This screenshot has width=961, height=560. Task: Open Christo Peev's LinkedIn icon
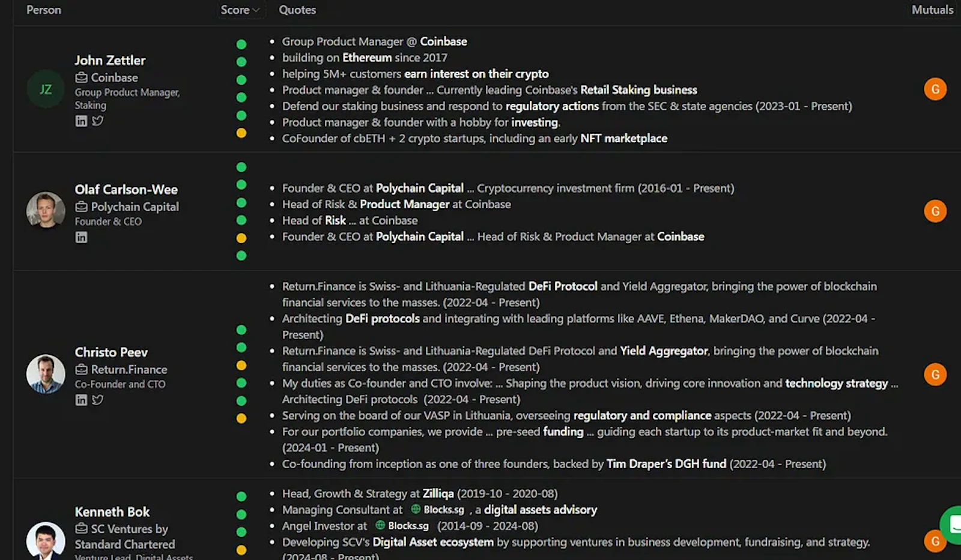coord(81,400)
